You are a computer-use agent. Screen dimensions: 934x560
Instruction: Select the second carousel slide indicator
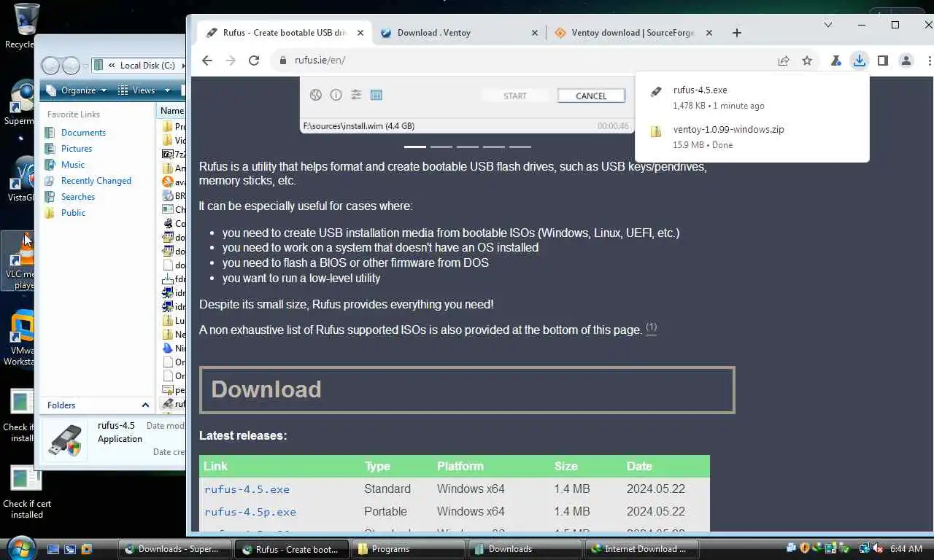point(441,147)
